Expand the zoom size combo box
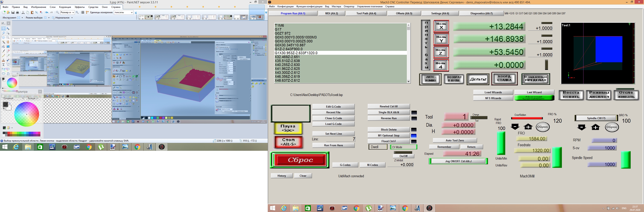Viewport: 644px width, 212px height. 73,12
